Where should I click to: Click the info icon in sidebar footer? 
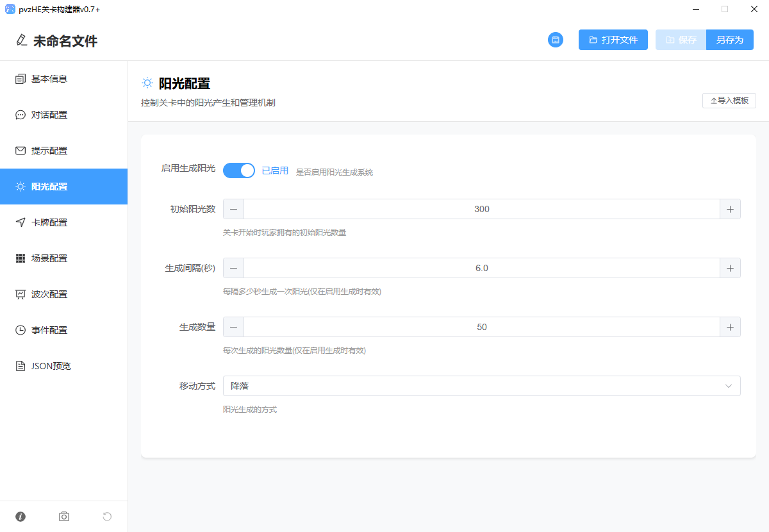pyautogui.click(x=21, y=517)
